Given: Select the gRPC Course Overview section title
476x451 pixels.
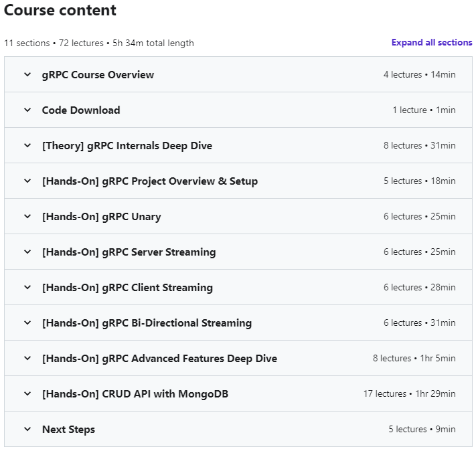Looking at the screenshot, I should click(98, 75).
